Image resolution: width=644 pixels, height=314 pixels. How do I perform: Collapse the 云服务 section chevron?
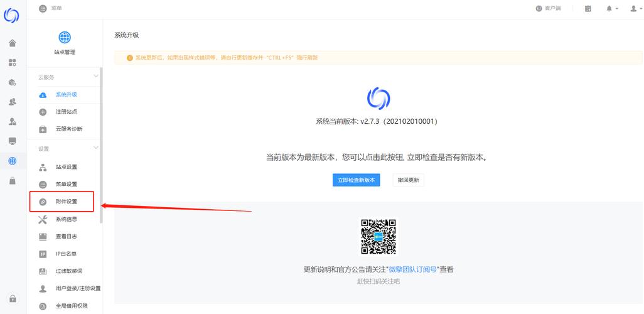point(96,76)
